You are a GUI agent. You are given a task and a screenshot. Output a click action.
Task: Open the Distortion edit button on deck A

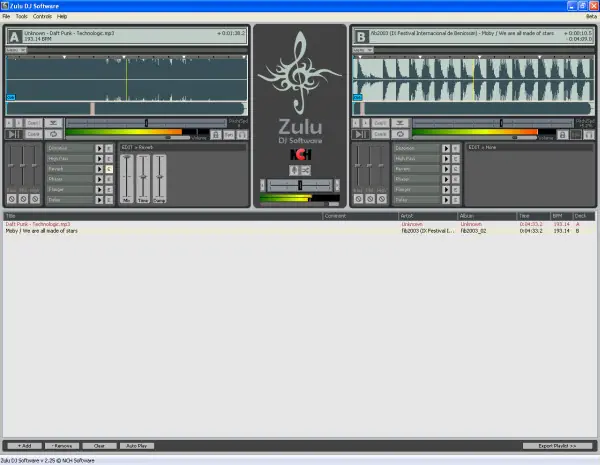coord(109,148)
